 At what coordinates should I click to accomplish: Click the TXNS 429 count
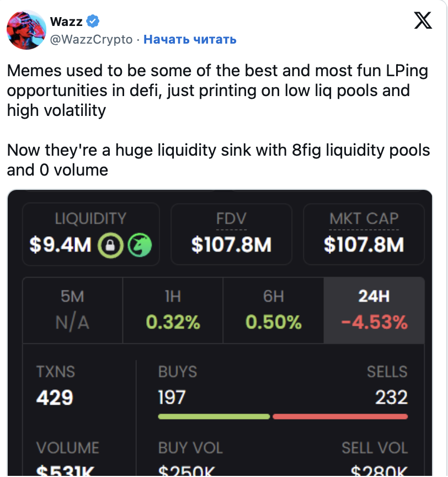pos(55,397)
